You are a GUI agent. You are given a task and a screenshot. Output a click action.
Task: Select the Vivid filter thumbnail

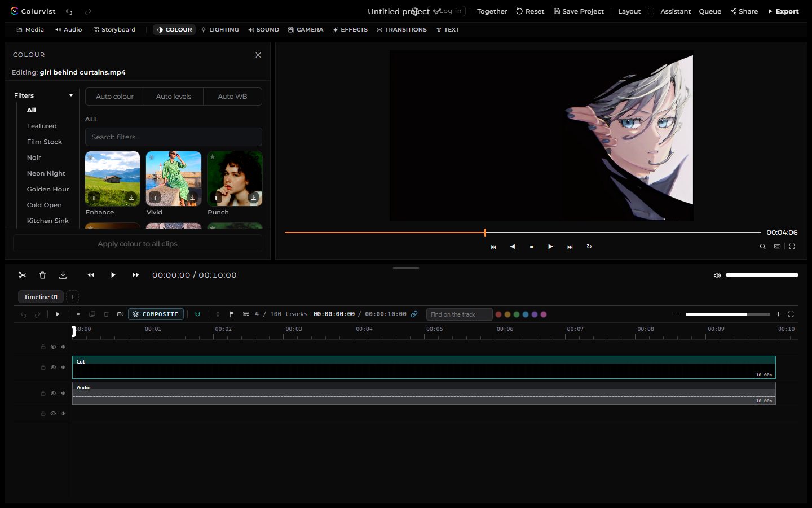(x=174, y=178)
